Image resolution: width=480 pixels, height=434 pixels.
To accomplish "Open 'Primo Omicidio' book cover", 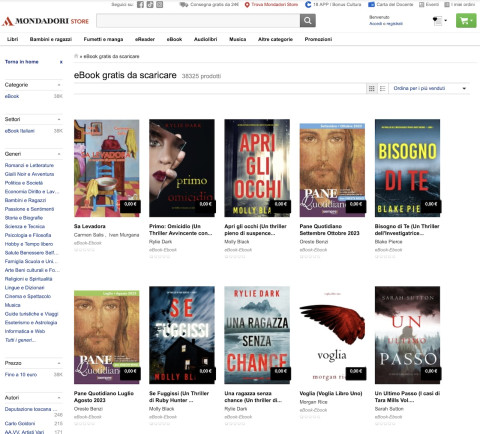I will (182, 168).
